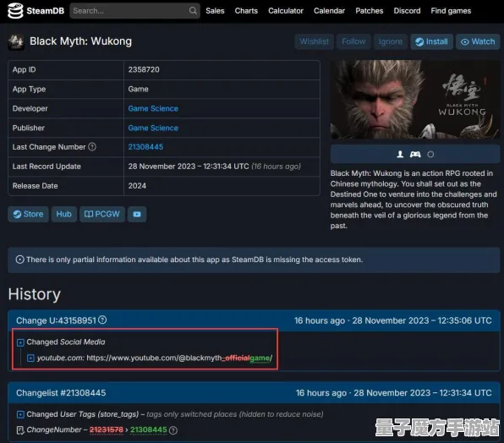Image resolution: width=504 pixels, height=443 pixels.
Task: Go to Calculator page
Action: point(286,11)
